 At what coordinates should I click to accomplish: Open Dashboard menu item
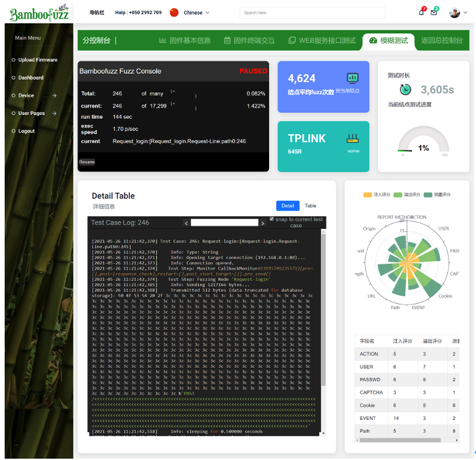tap(31, 77)
